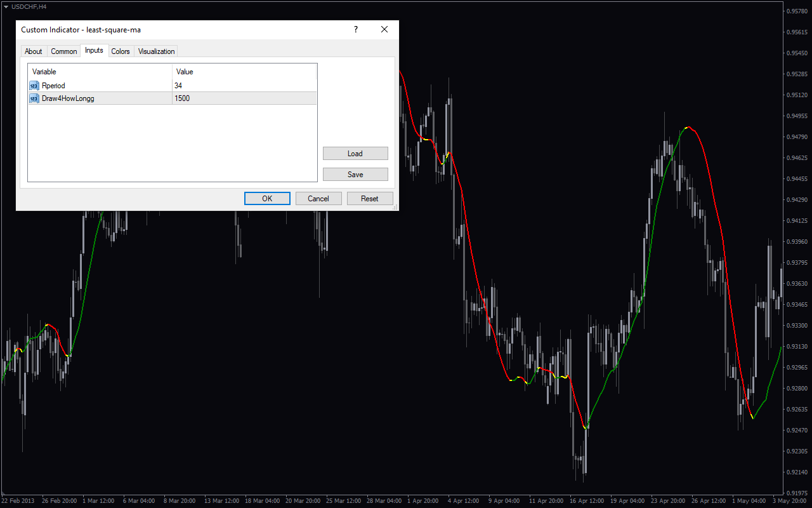
Task: Click the OK button
Action: pyautogui.click(x=267, y=199)
